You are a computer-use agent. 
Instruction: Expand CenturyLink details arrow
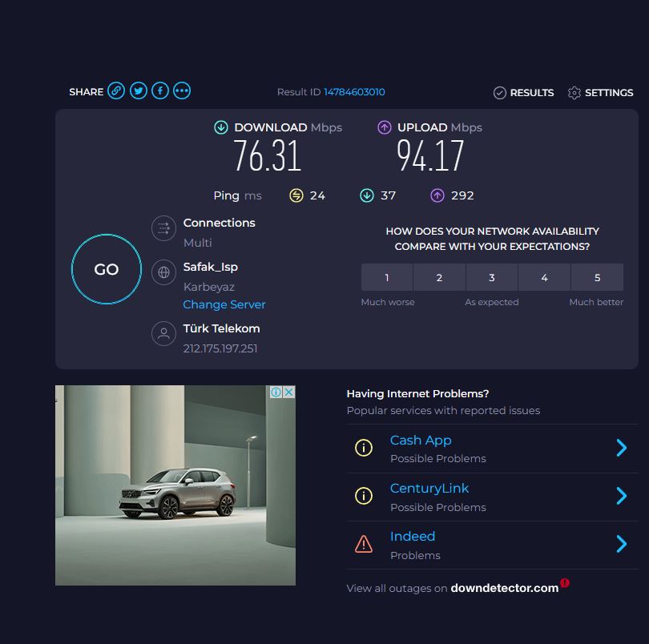621,496
